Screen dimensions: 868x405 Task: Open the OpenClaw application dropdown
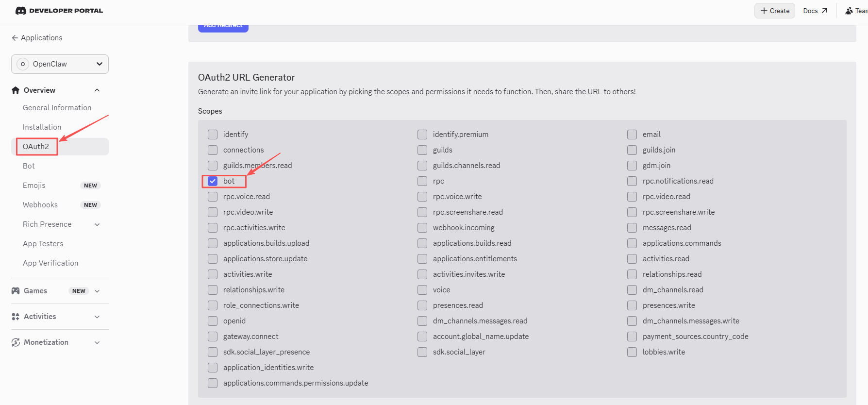[x=60, y=64]
